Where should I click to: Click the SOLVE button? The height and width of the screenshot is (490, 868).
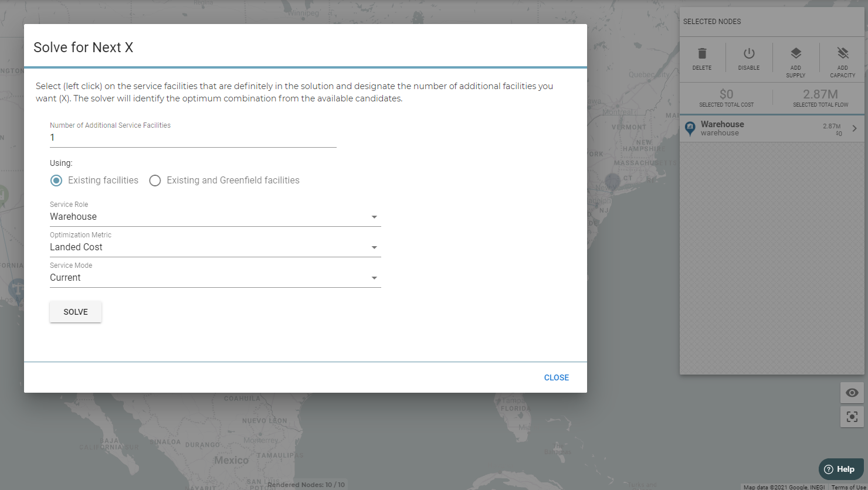pyautogui.click(x=76, y=312)
